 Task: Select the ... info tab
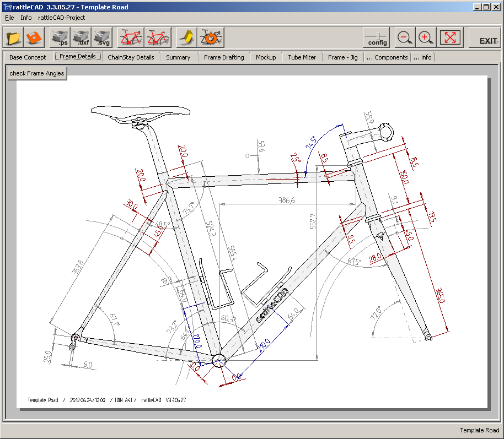point(422,57)
